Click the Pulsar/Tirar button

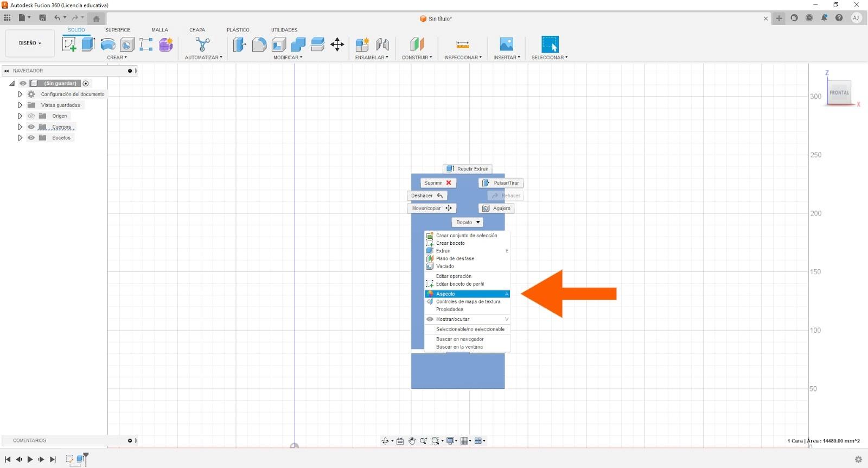[x=501, y=183]
